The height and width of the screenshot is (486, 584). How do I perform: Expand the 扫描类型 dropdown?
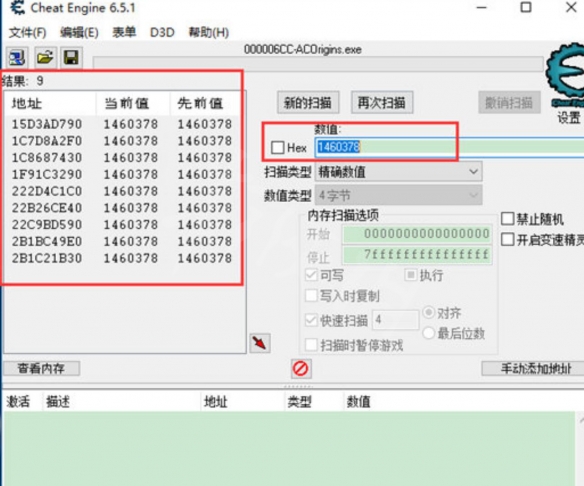[399, 172]
